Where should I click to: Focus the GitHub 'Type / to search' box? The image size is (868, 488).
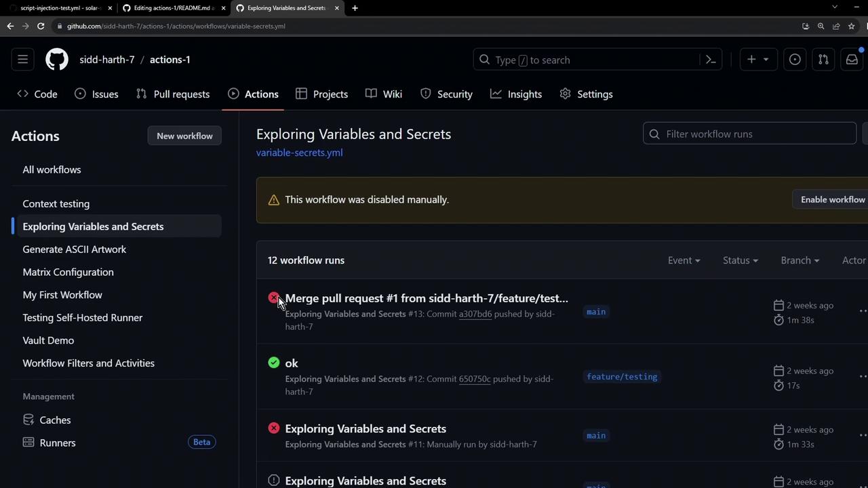[597, 60]
